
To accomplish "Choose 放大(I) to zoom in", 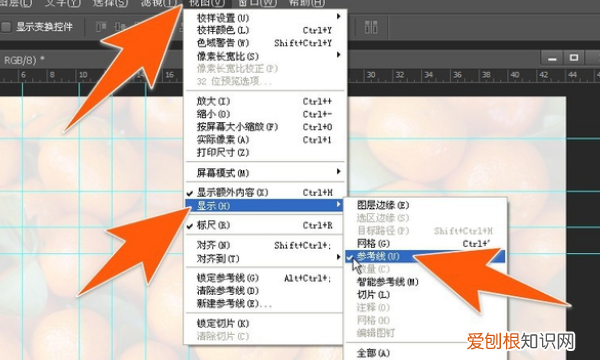I will point(265,101).
